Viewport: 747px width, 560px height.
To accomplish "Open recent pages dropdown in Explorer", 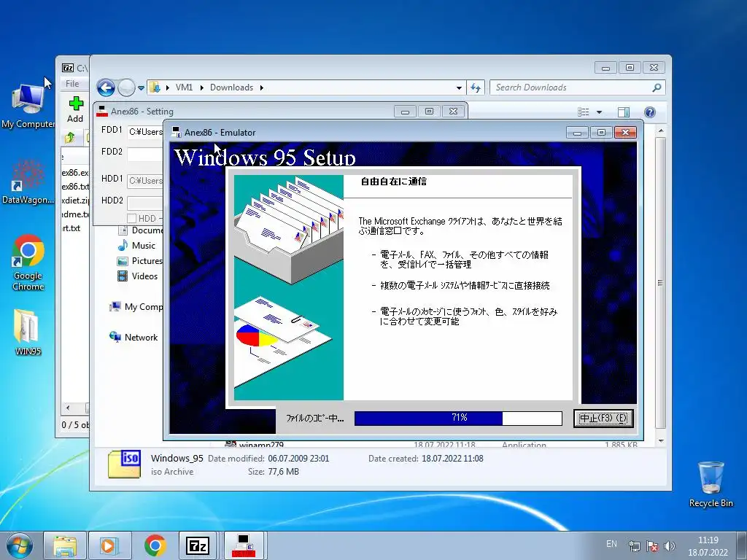I will (141, 88).
